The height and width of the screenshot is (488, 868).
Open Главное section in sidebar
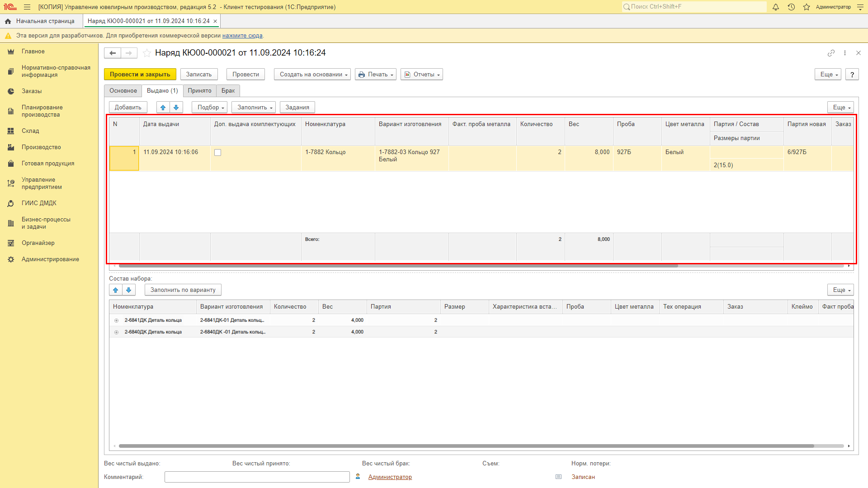coord(33,52)
